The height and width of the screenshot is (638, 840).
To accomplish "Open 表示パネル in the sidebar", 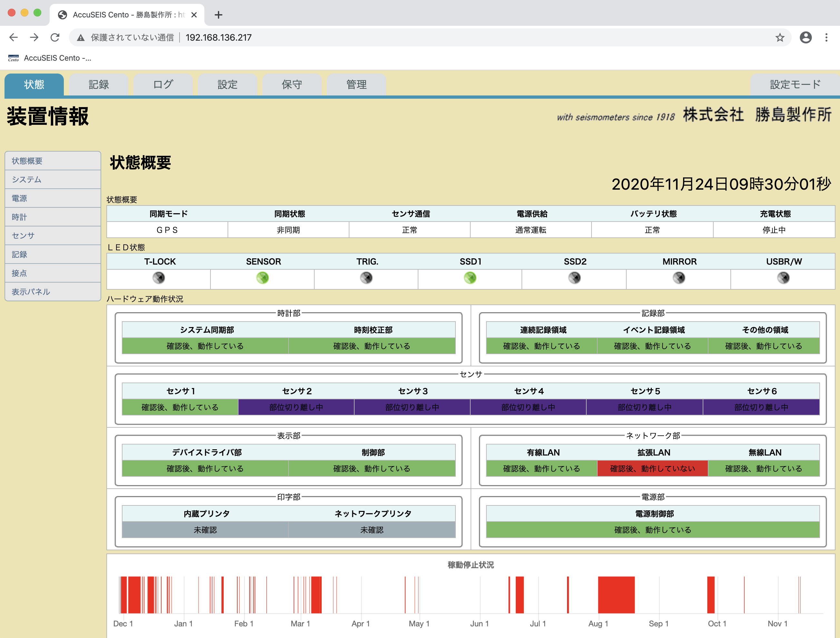I will coord(31,292).
